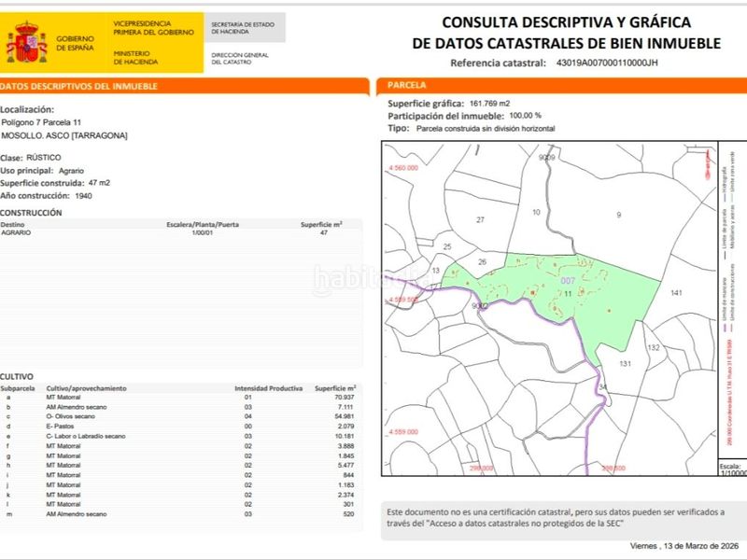This screenshot has width=747, height=560.
Task: Select the Parcela section header
Action: (562, 85)
